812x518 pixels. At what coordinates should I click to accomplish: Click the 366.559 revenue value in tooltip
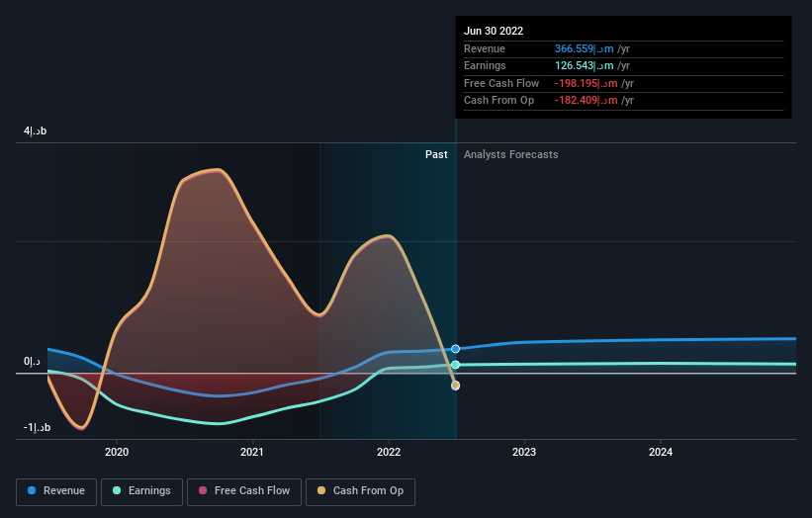pos(585,48)
